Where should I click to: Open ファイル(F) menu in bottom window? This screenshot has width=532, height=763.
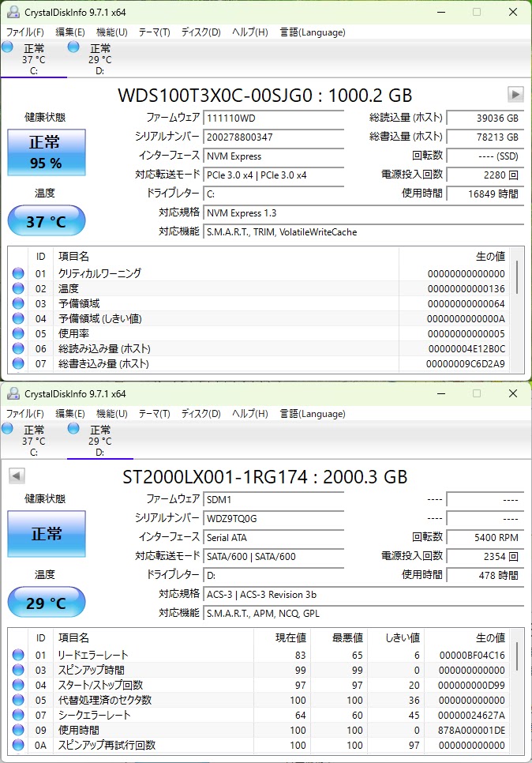[24, 414]
